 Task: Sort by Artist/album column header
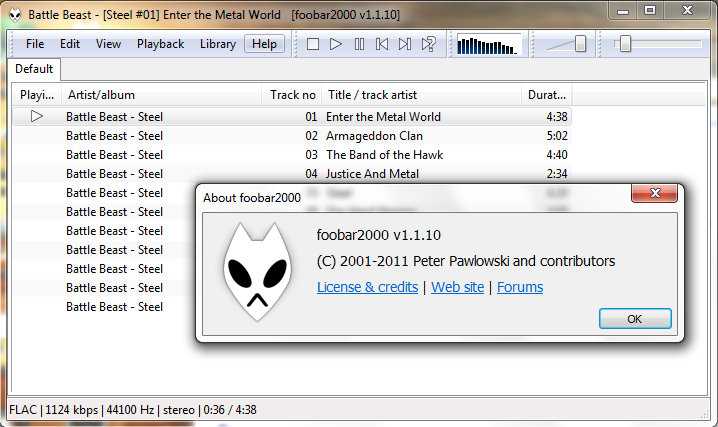tap(162, 95)
